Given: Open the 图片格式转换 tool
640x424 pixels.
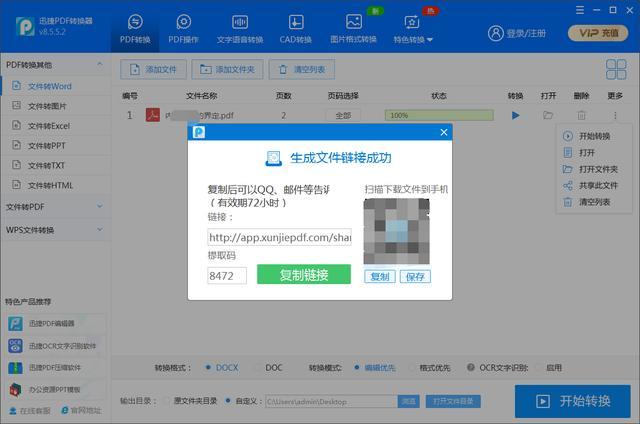Looking at the screenshot, I should [x=353, y=29].
